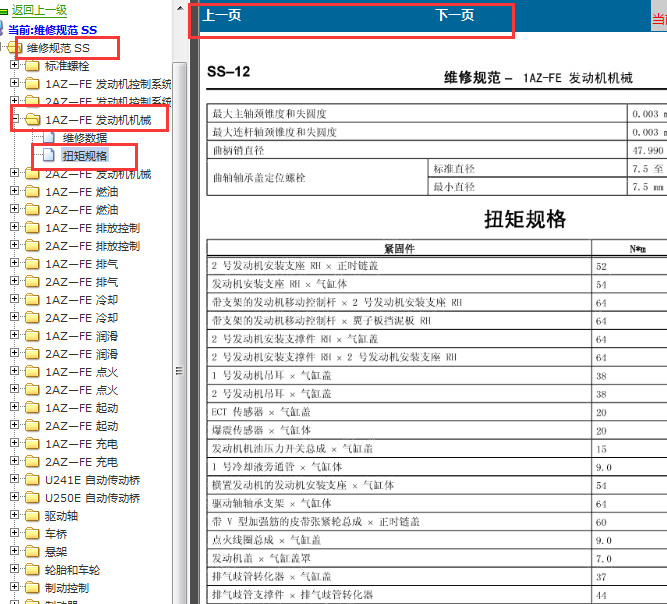Image resolution: width=667 pixels, height=604 pixels.
Task: Click the green back arrow icon
Action: [x=4, y=11]
